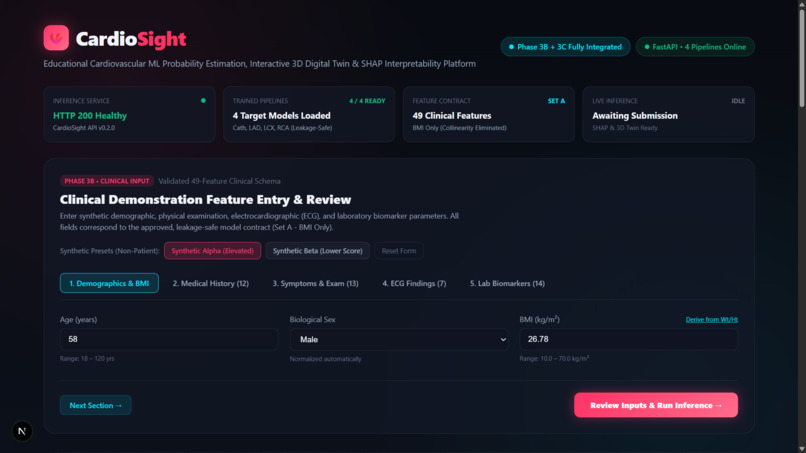Click the PHASE 3B CLINICAL INPUT tag
Viewport: 806px width, 453px height.
(107, 181)
